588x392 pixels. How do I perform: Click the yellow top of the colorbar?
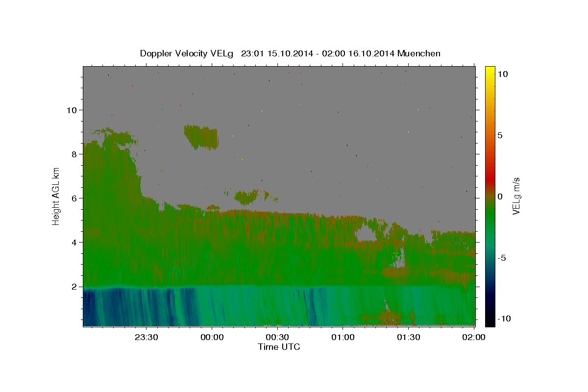tap(490, 70)
